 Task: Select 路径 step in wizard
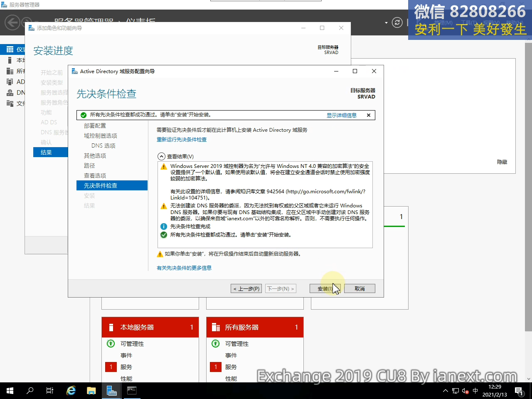coord(89,165)
